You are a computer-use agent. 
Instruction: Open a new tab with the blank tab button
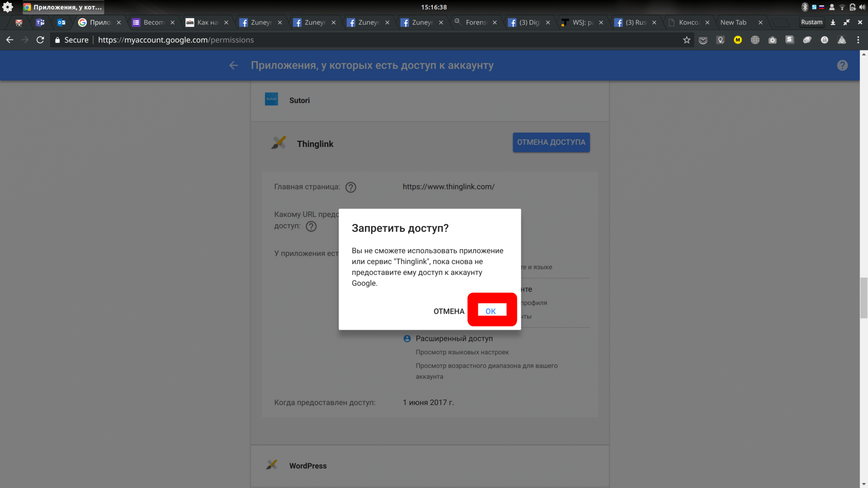click(781, 22)
